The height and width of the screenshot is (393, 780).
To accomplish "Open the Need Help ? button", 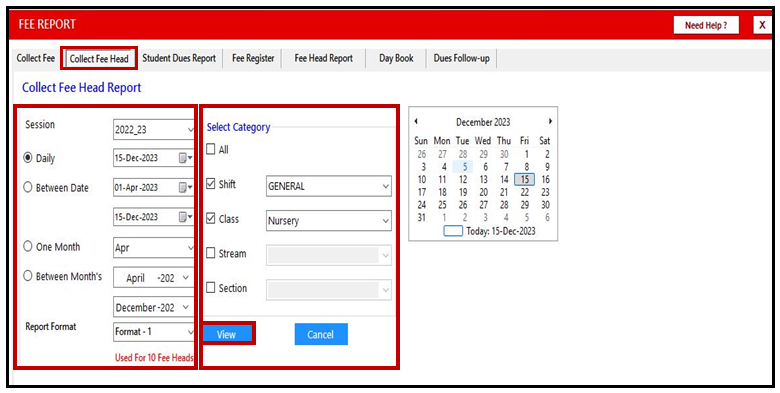I will pyautogui.click(x=706, y=25).
